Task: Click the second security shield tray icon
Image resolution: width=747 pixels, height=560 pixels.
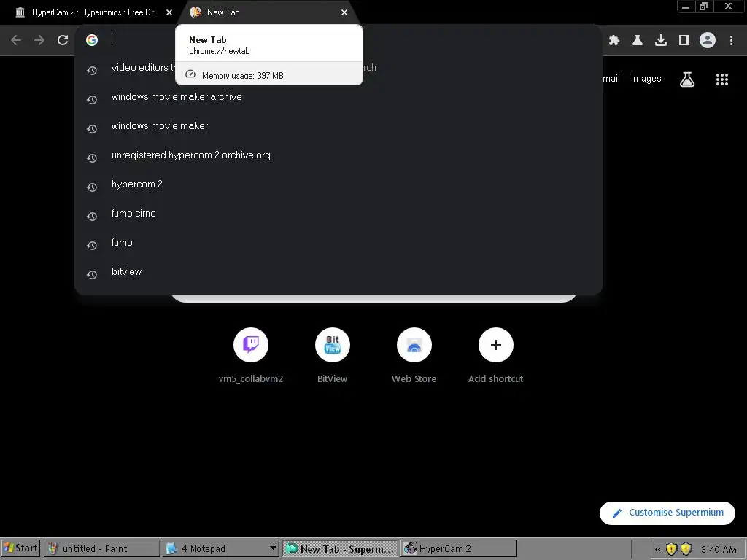Action: 686,549
